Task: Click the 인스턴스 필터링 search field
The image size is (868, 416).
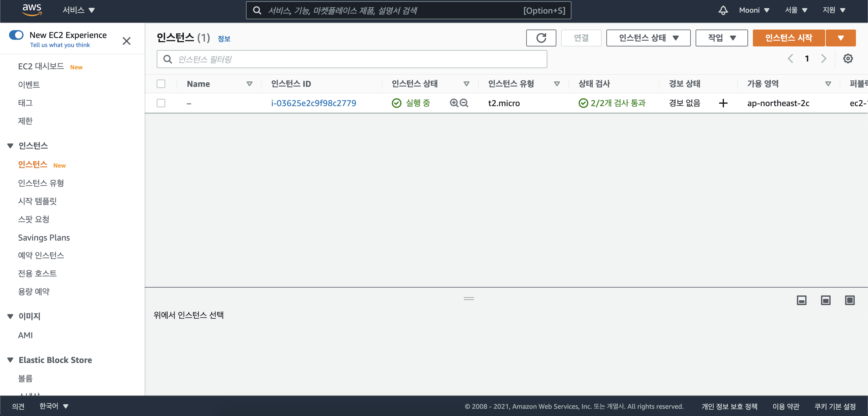Action: pos(351,59)
